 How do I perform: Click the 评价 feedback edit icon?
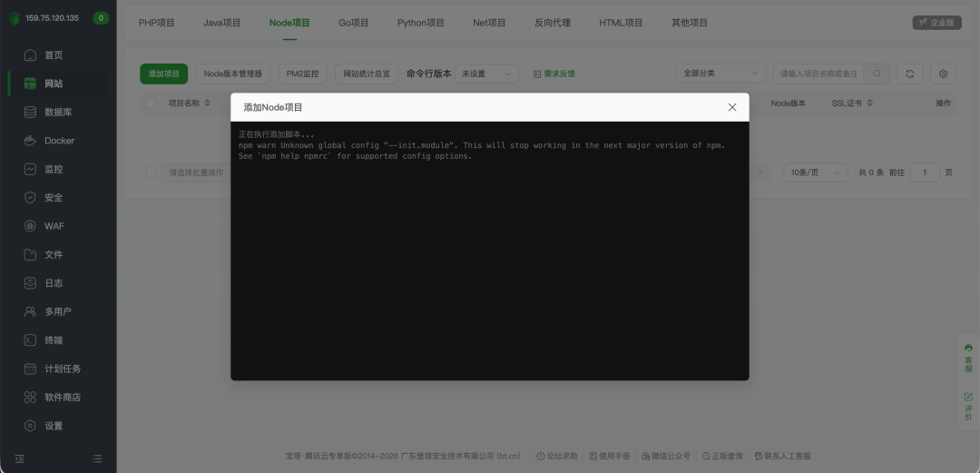(968, 397)
